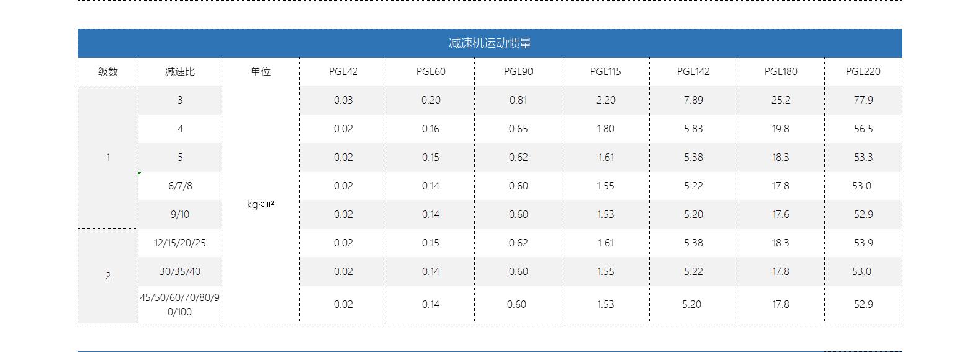This screenshot has height=352, width=980.
Task: Select the 减速比 column header
Action: tap(180, 71)
